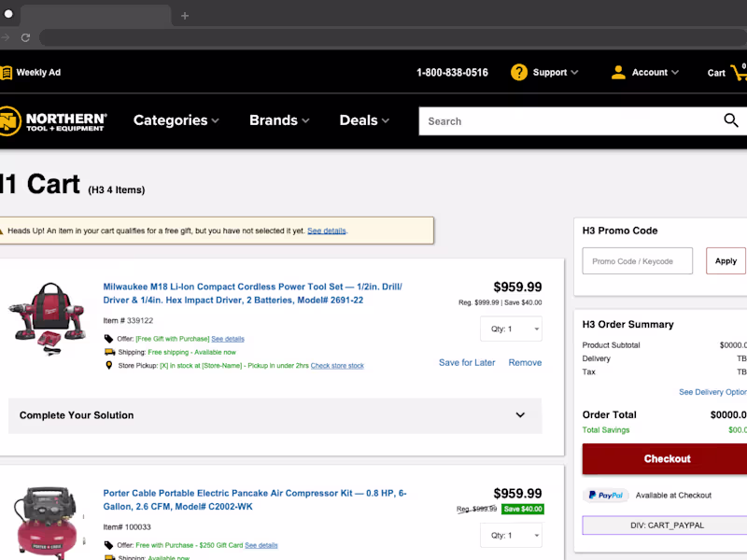Viewport: 747px width, 560px height.
Task: Click the Milwaukee offer tag icon
Action: tap(108, 339)
